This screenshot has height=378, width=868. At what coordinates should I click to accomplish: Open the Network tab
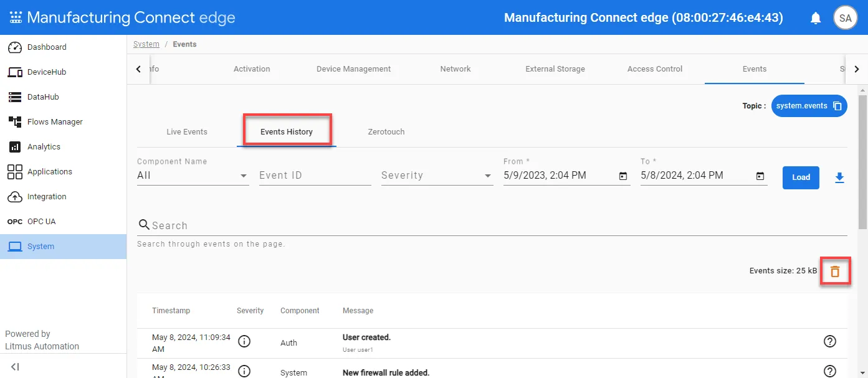(x=455, y=69)
